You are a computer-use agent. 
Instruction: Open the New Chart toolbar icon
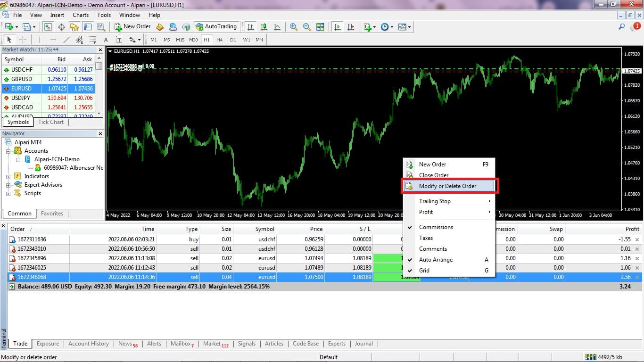point(9,27)
